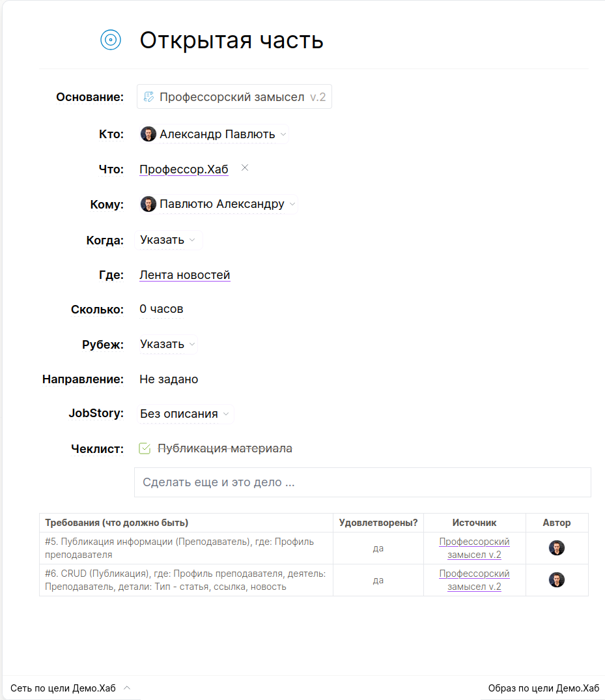Remove Профессор.Хаб with the X icon
Viewport: 605px width, 700px height.
click(x=245, y=168)
